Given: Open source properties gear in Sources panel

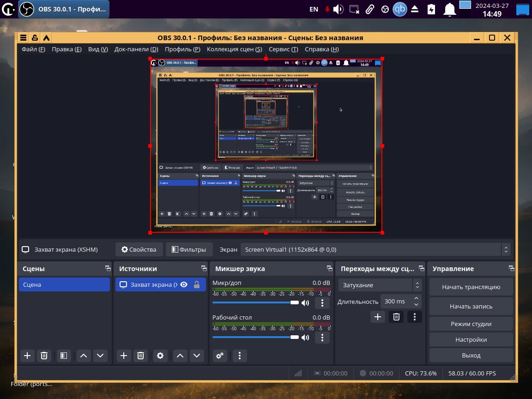Looking at the screenshot, I should tap(160, 356).
